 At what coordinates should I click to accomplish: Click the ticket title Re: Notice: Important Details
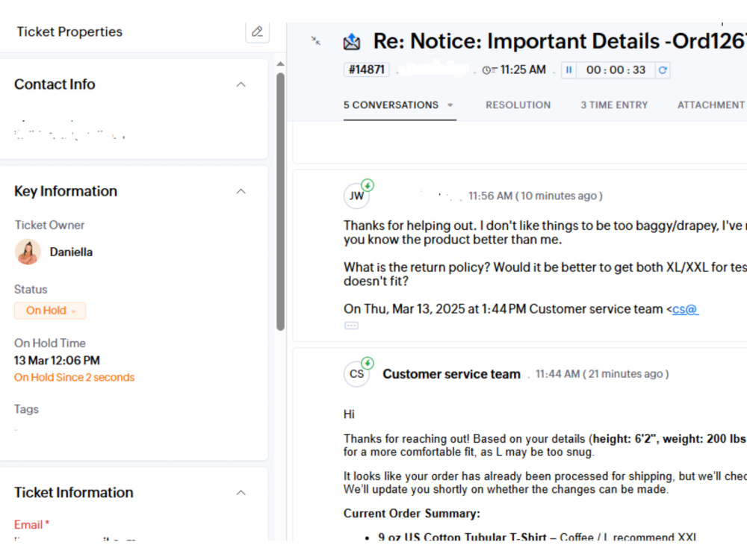559,41
